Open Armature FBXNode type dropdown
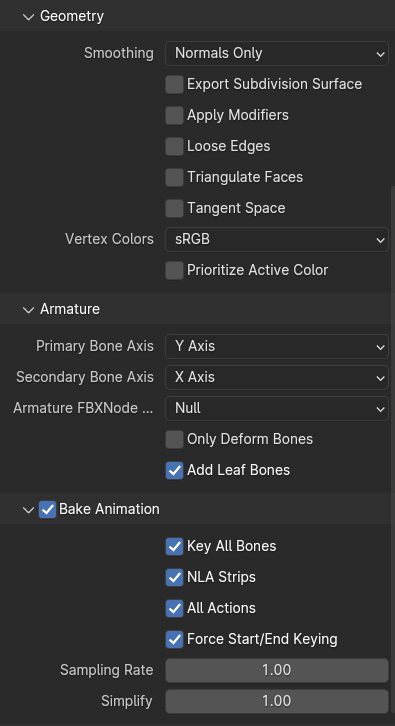This screenshot has width=395, height=726. pyautogui.click(x=277, y=408)
